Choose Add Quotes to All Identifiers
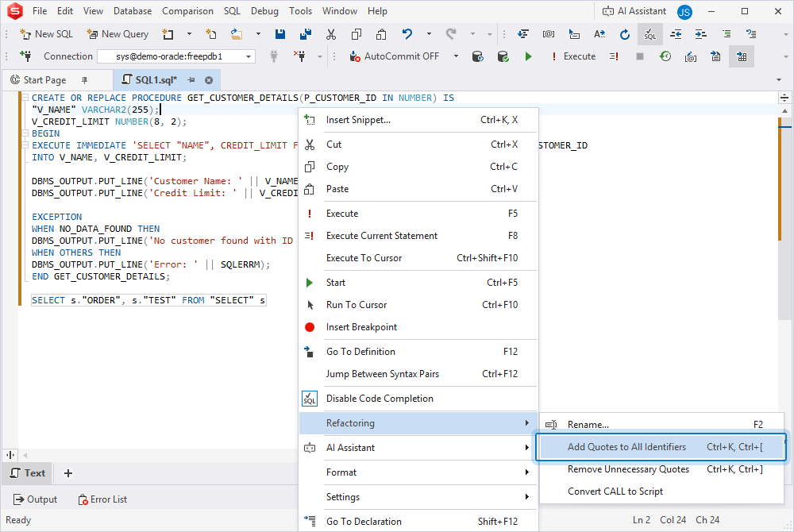794x532 pixels. 661,447
